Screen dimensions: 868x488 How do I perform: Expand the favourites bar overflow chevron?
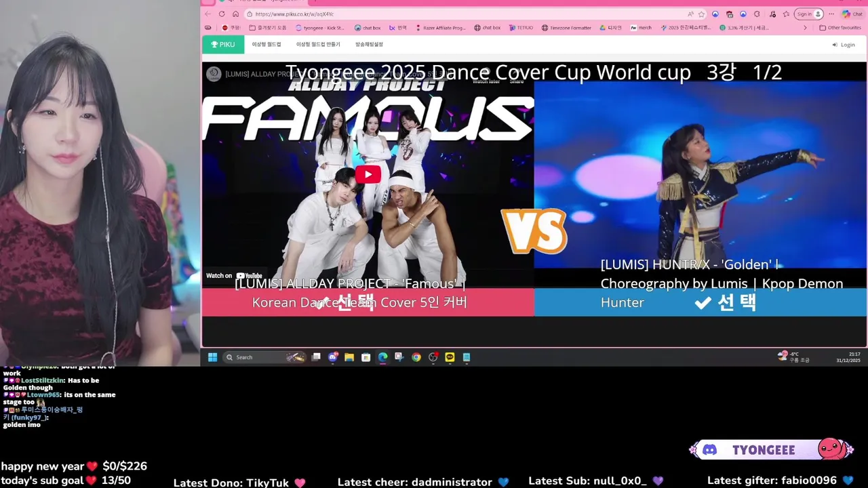[805, 28]
